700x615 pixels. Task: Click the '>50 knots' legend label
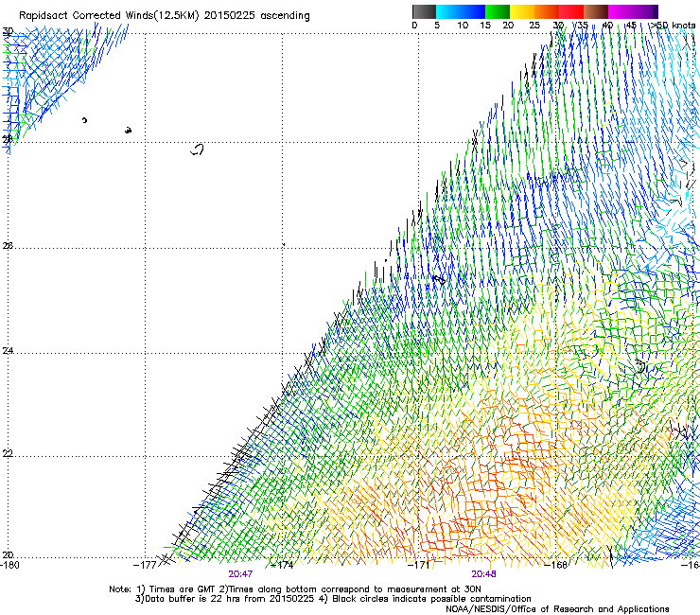click(x=673, y=26)
